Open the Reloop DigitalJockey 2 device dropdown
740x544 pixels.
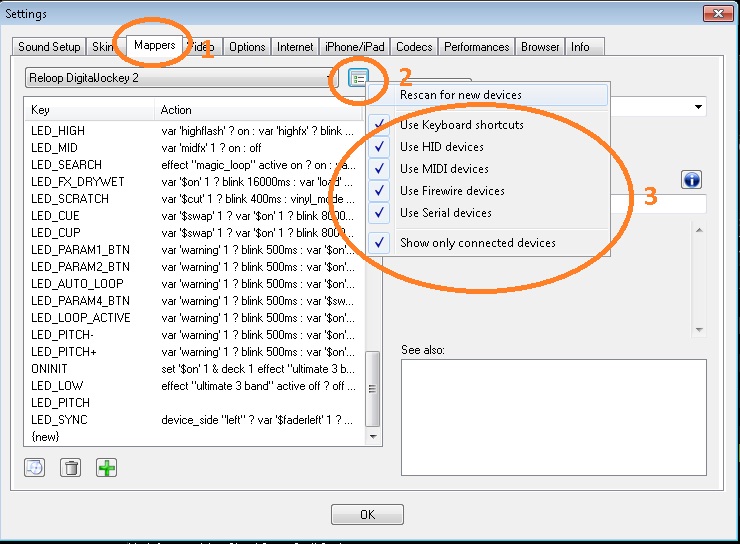point(182,78)
